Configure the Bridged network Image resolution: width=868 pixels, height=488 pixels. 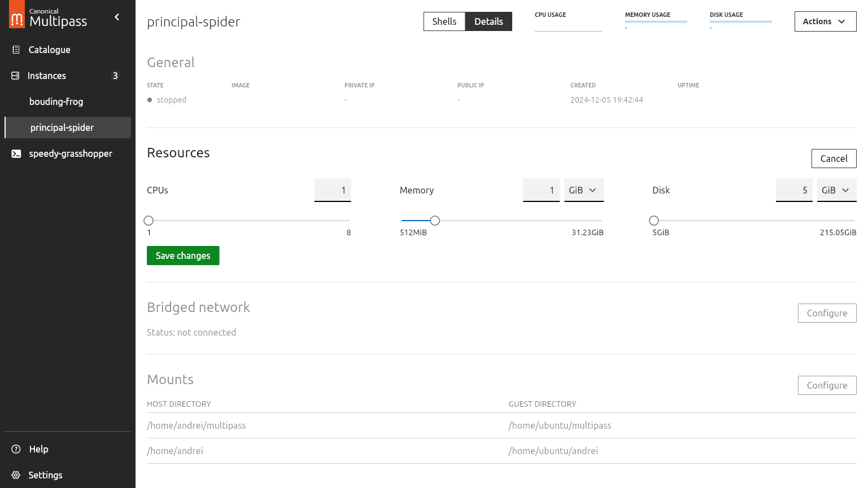(827, 313)
